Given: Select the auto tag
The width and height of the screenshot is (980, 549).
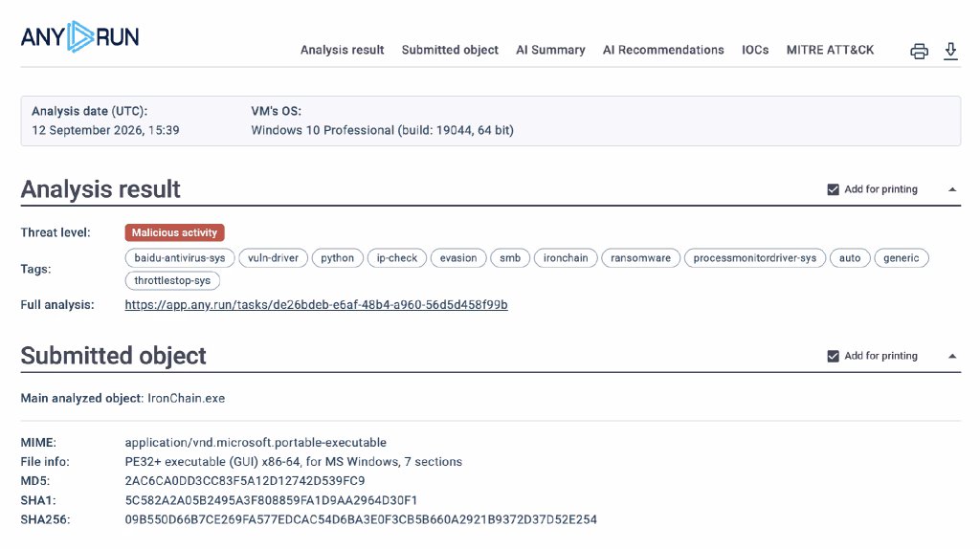Looking at the screenshot, I should tap(850, 258).
